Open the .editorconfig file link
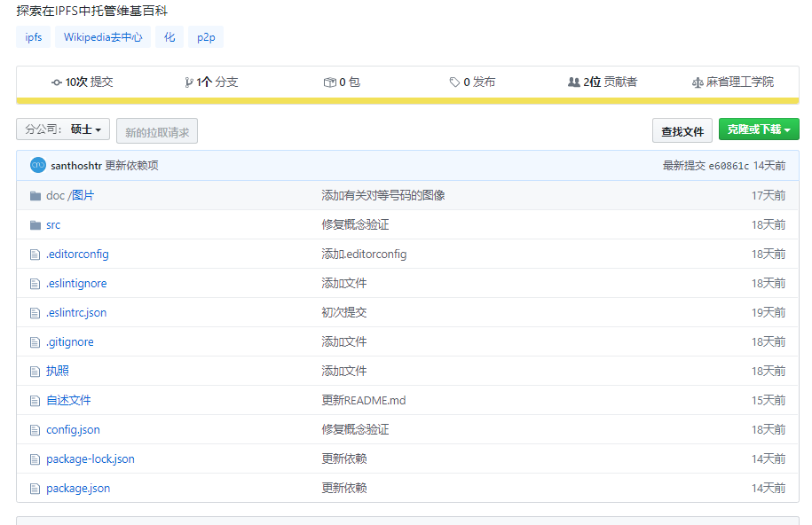The image size is (812, 525). point(76,254)
